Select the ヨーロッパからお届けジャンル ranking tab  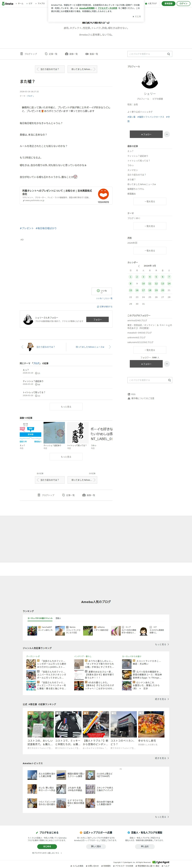point(40,618)
